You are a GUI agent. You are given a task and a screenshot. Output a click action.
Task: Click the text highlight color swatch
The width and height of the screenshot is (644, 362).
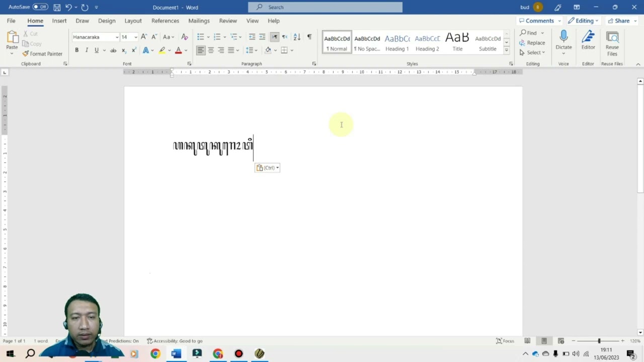(x=162, y=50)
